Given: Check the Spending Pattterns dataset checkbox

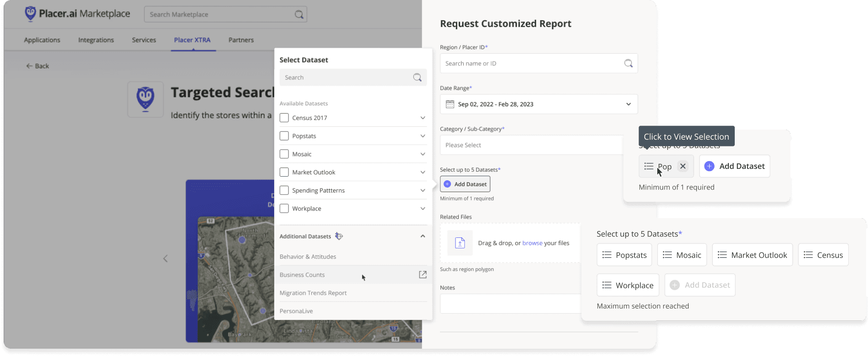Looking at the screenshot, I should tap(284, 190).
